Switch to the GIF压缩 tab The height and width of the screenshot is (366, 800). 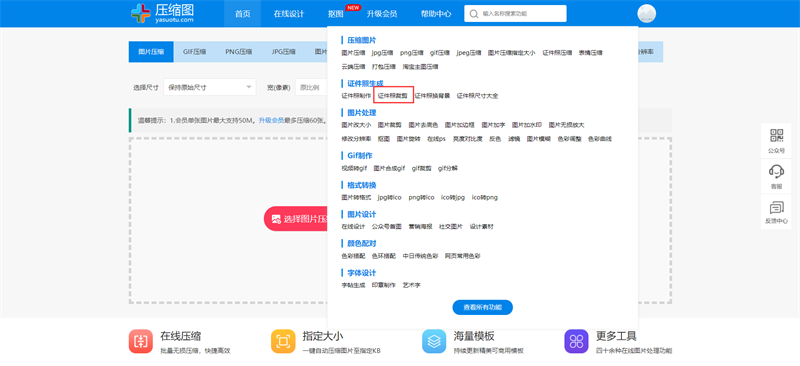194,52
